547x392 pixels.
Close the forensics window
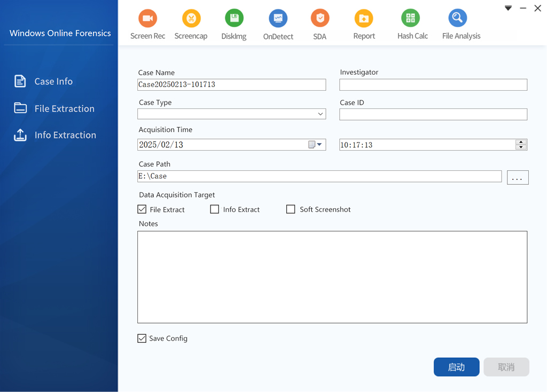click(x=537, y=8)
